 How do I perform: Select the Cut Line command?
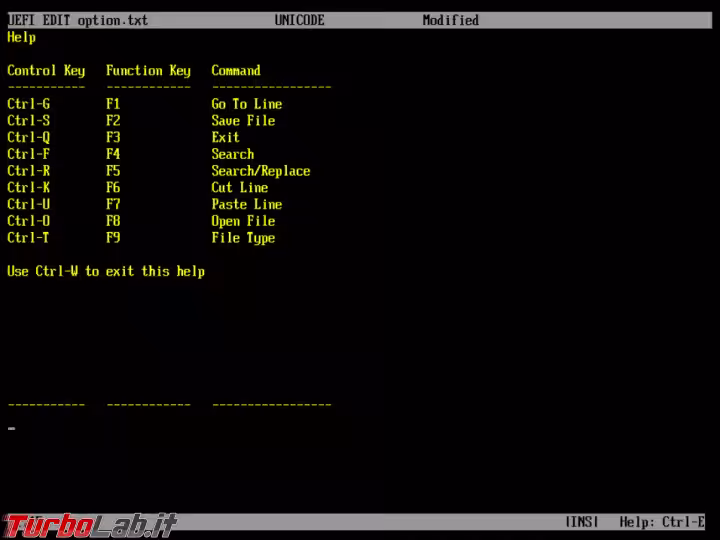[239, 188]
